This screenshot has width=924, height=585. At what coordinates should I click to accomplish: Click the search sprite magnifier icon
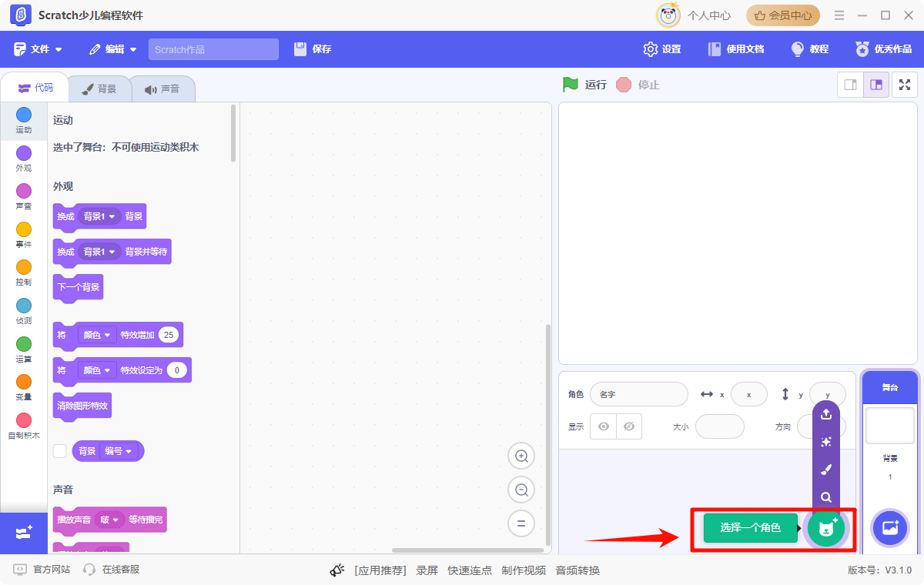(826, 497)
